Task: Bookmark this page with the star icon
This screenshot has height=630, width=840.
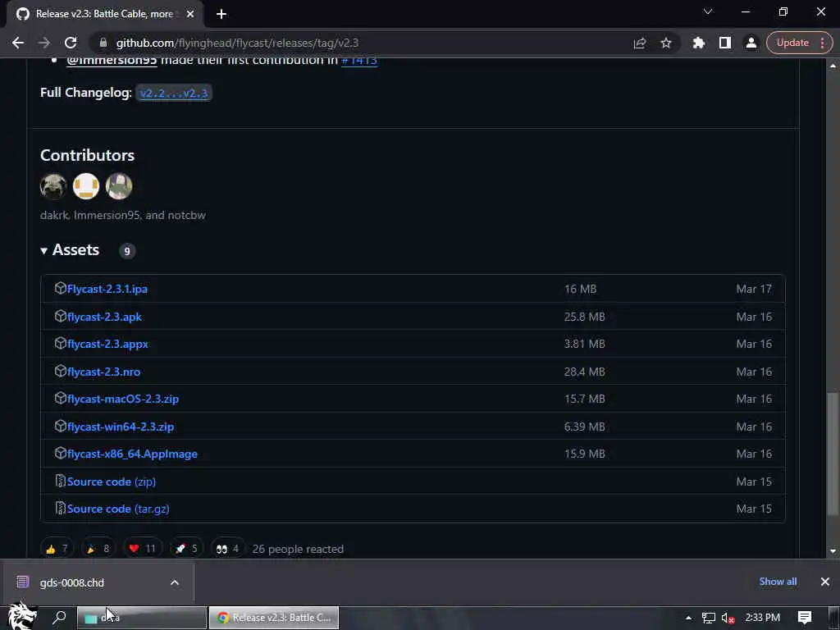Action: 666,43
